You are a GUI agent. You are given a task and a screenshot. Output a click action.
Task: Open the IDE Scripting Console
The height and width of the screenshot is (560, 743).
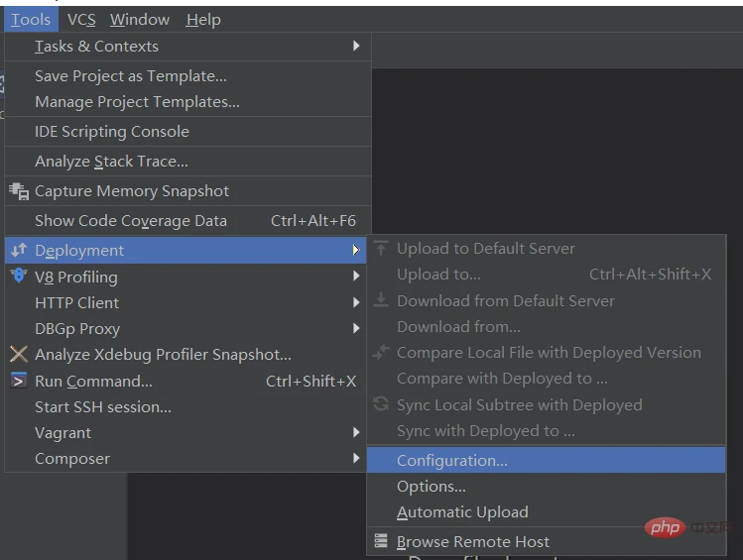(x=111, y=132)
